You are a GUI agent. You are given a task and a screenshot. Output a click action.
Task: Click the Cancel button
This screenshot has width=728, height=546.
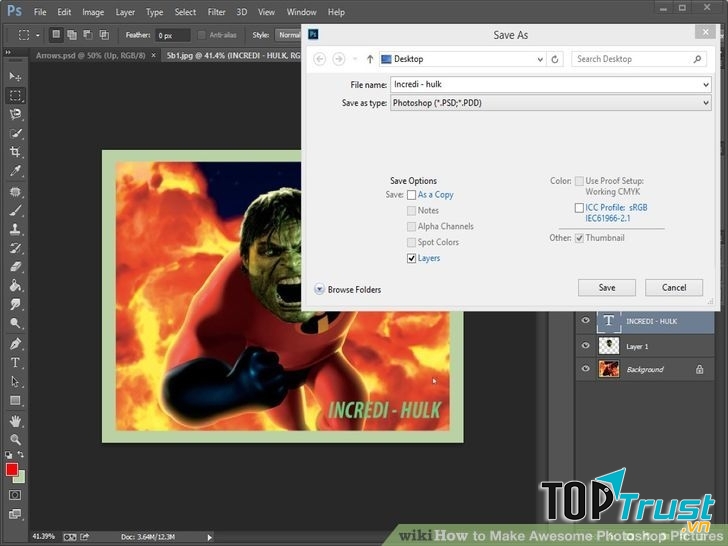coord(674,288)
